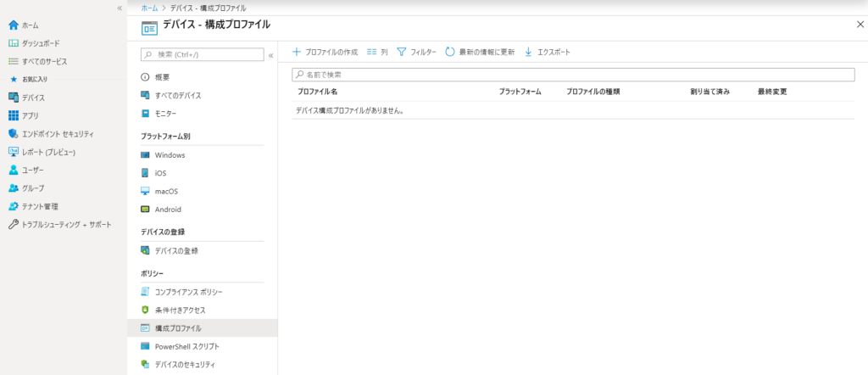The width and height of the screenshot is (868, 375).
Task: Collapse the blade menu chevron beside search
Action: [x=270, y=55]
